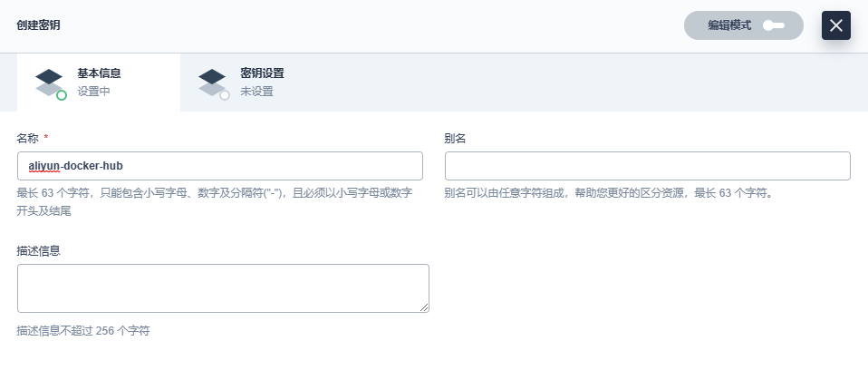Click the 创建密钥 dialog title
This screenshot has height=370, width=868.
pyautogui.click(x=38, y=25)
